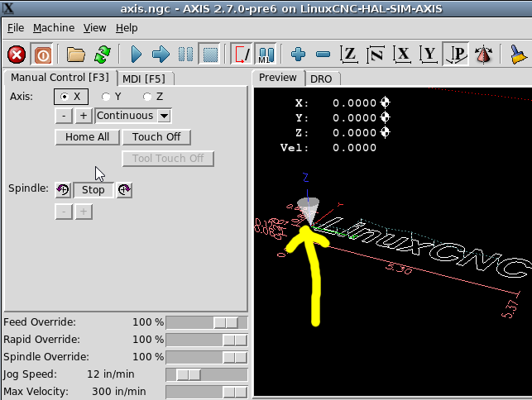Screen dimensions: 532x400
Task: Select the Z axis radio button
Action: tap(153, 97)
